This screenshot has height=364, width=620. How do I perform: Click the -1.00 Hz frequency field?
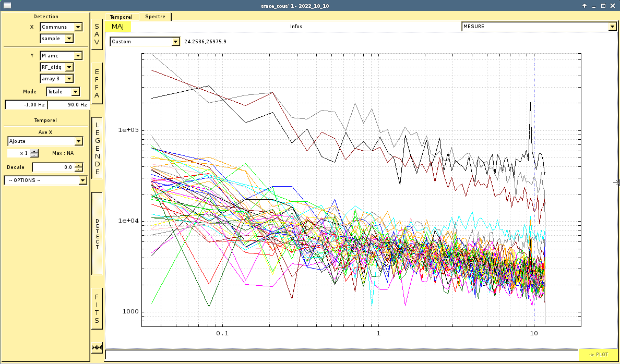[26, 105]
